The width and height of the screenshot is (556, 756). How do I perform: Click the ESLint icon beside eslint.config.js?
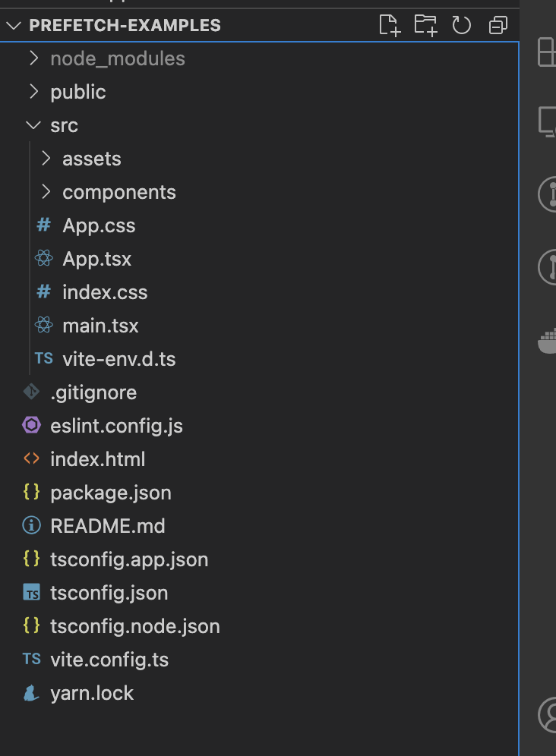coord(31,425)
